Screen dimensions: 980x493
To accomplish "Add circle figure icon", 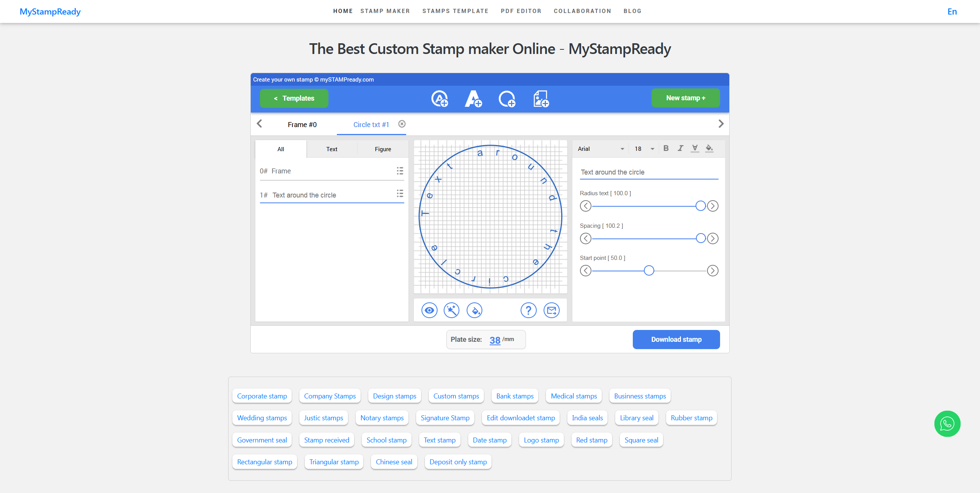I will coord(507,98).
